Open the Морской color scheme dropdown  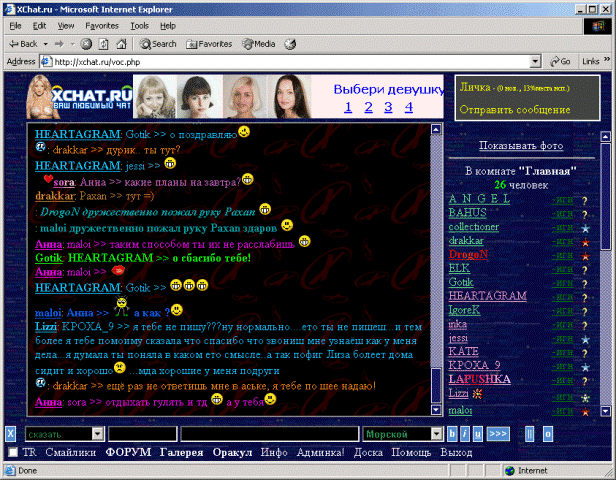click(436, 434)
